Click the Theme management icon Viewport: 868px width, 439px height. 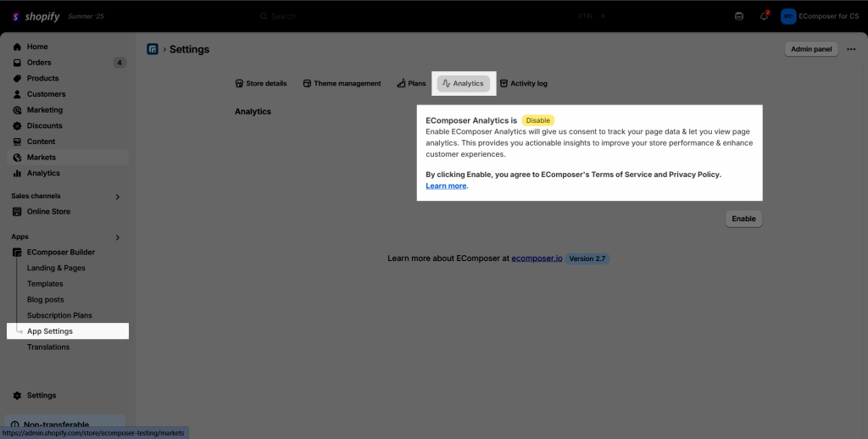tap(307, 84)
